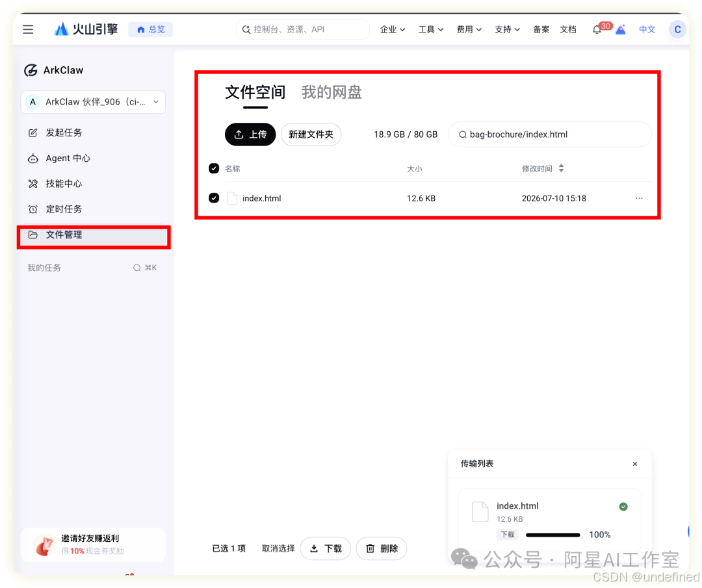This screenshot has width=702, height=588.
Task: Focus the console search field
Action: click(x=303, y=29)
